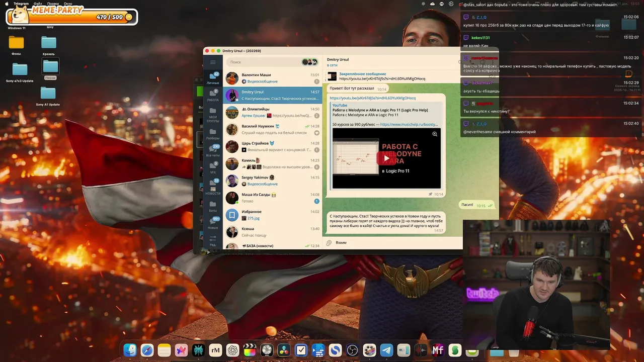The width and height of the screenshot is (644, 362).
Task: Select the МОИ ГРУППЫ chat folder
Action: (213, 115)
